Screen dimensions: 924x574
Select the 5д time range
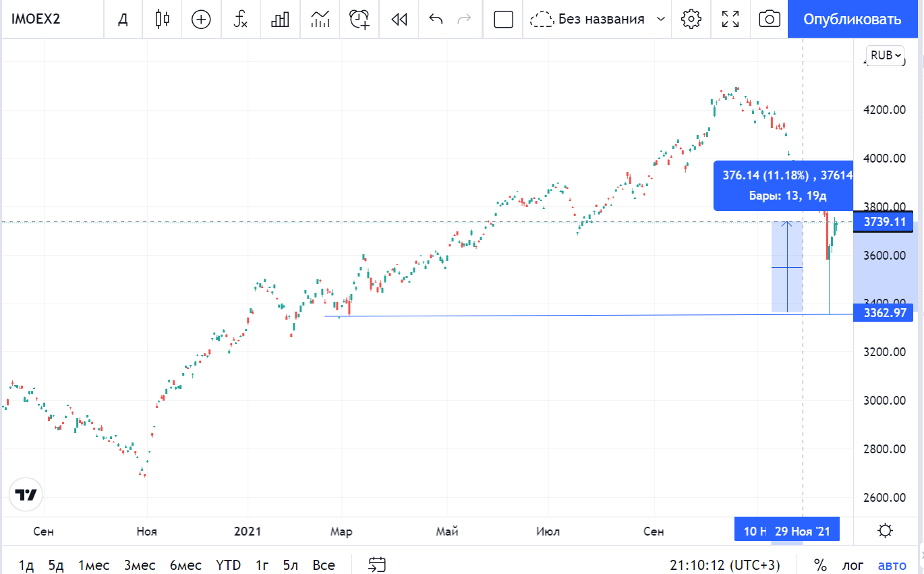pyautogui.click(x=56, y=565)
